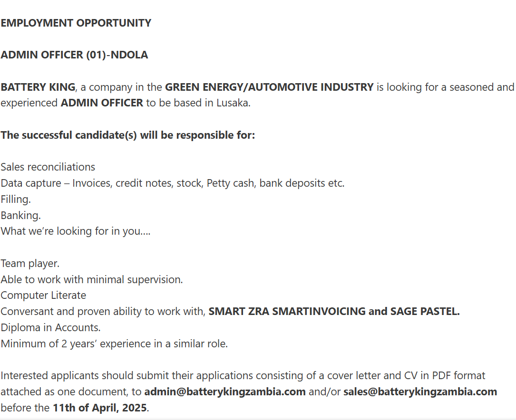Click the word 'Lusaka' in the intro
Viewport: 516px width, 420px height.
pyautogui.click(x=232, y=103)
